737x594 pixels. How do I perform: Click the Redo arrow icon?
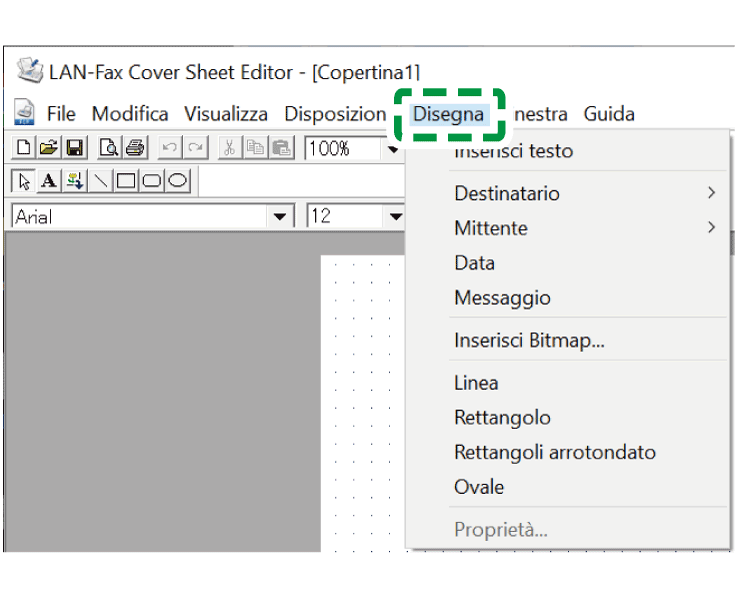click(195, 148)
